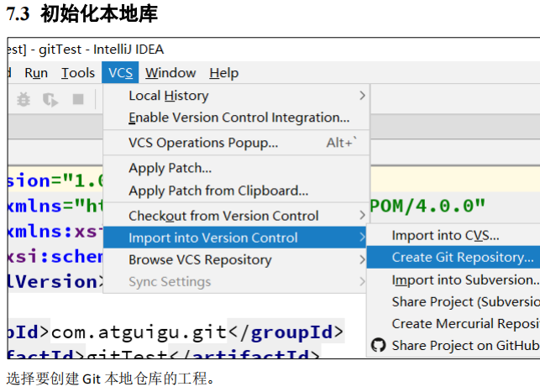Open the Window menu
This screenshot has height=392, width=540.
170,73
